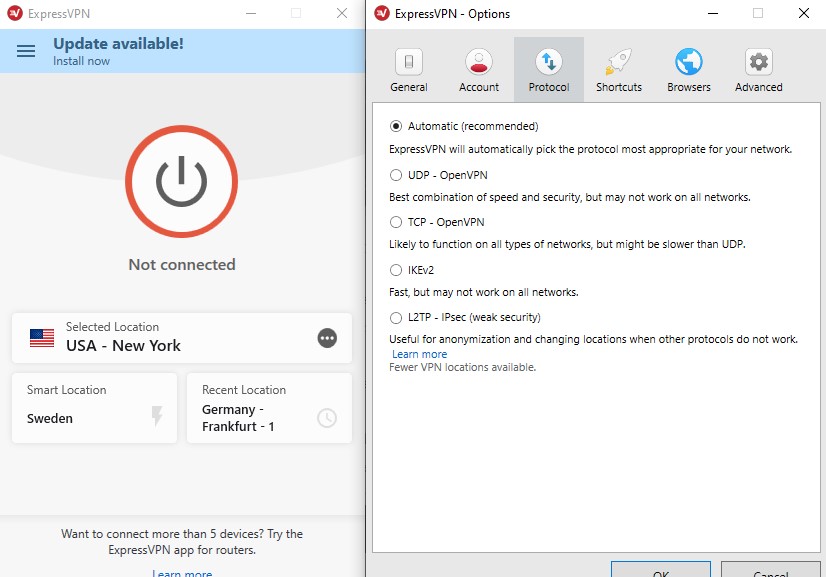826x577 pixels.
Task: Click the power button to connect VPN
Action: [x=181, y=181]
